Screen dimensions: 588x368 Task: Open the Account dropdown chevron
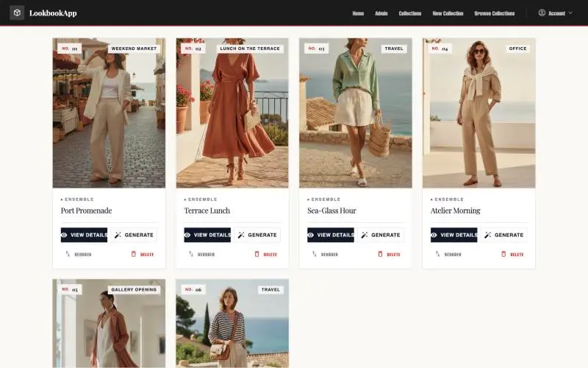[570, 13]
